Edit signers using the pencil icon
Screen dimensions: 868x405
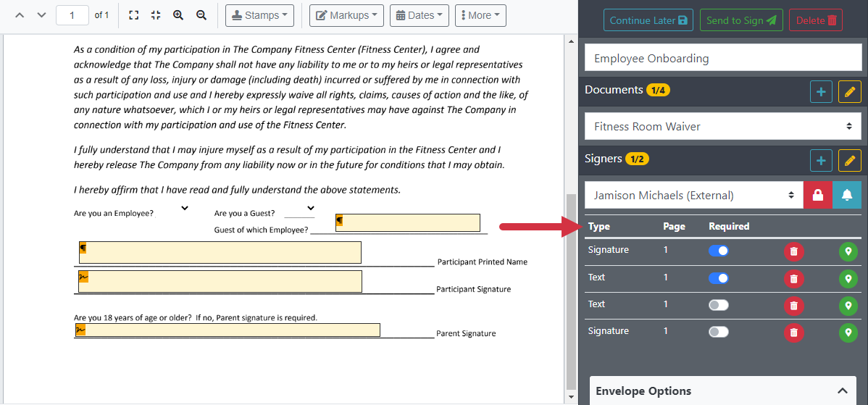[849, 160]
